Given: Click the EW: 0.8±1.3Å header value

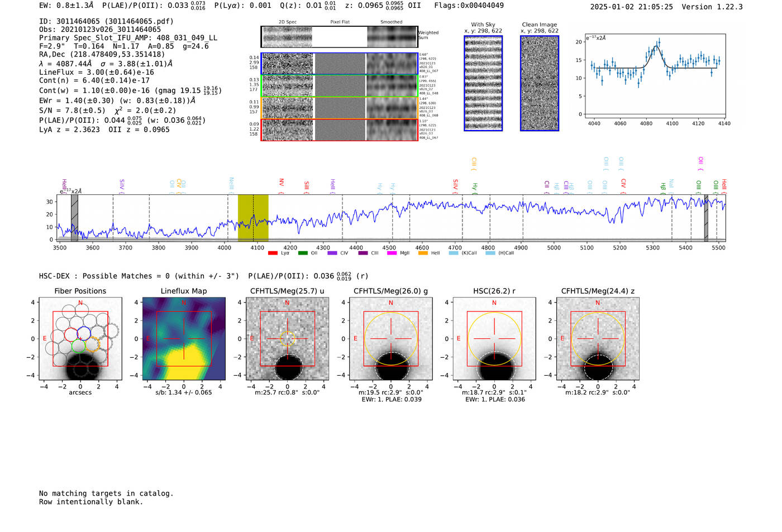Looking at the screenshot, I should (66, 6).
